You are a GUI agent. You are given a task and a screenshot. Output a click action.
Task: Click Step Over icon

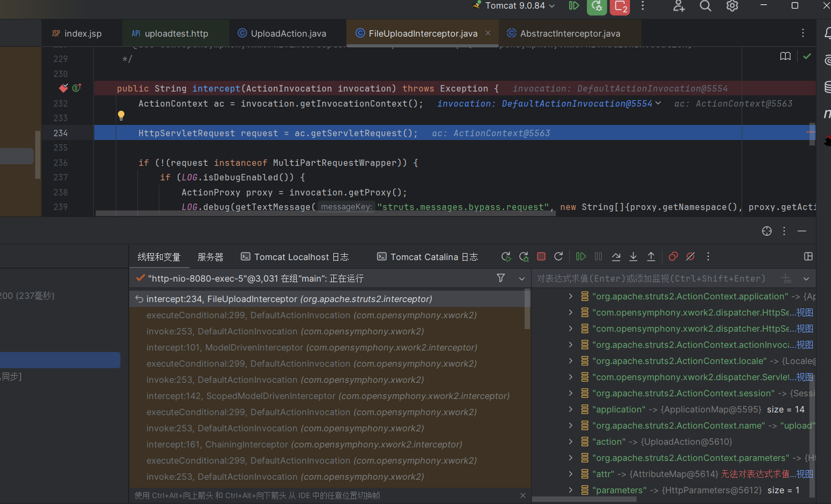point(616,257)
